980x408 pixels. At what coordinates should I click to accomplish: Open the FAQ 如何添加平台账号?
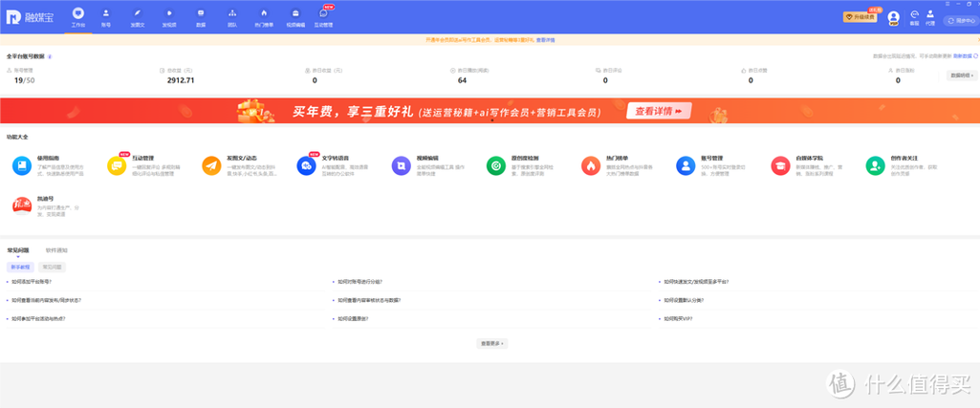click(33, 282)
